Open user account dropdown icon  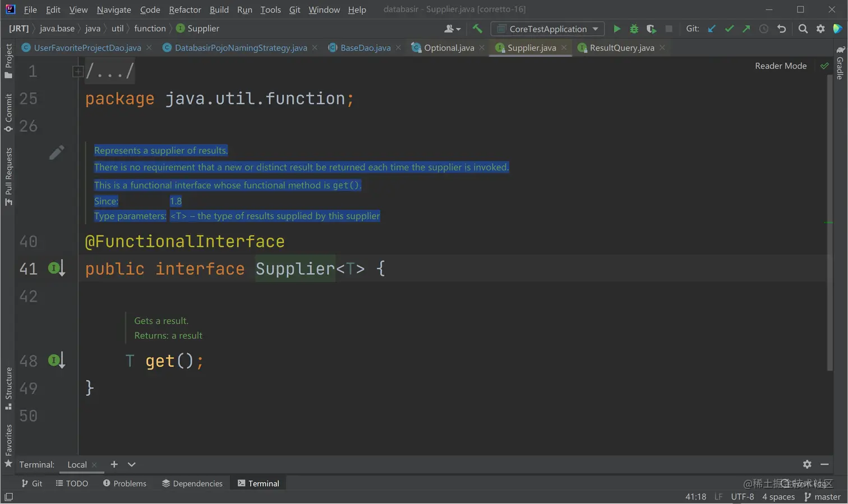point(452,29)
